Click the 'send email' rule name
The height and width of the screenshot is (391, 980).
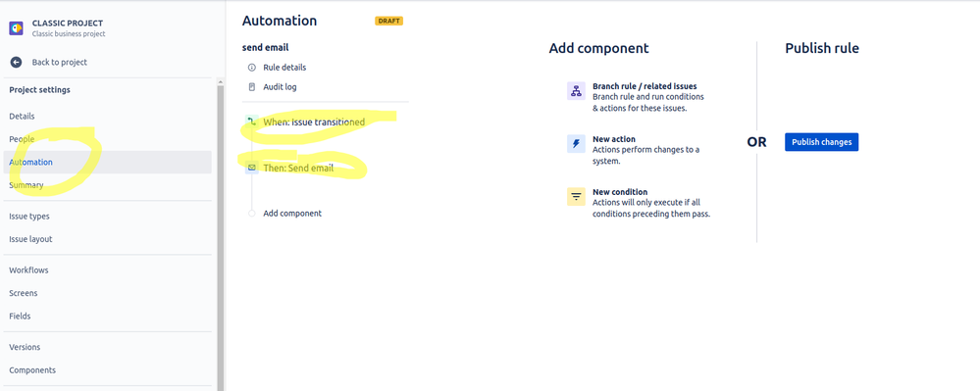(266, 47)
